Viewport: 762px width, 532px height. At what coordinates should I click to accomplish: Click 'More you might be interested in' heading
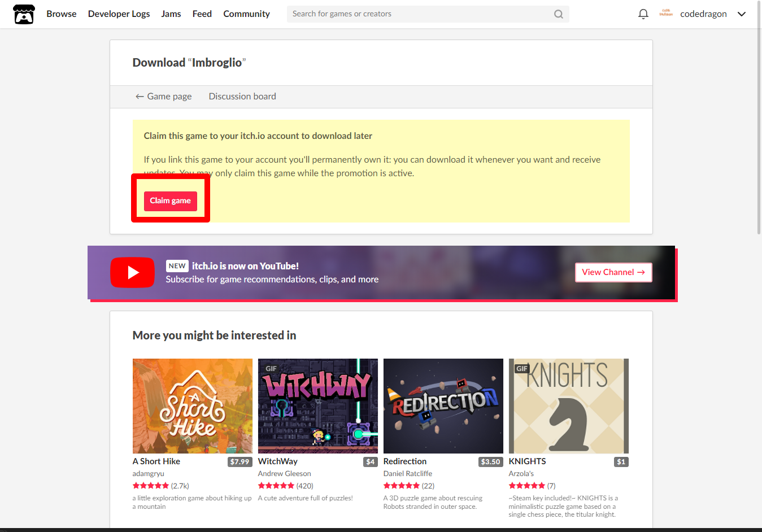(x=214, y=335)
